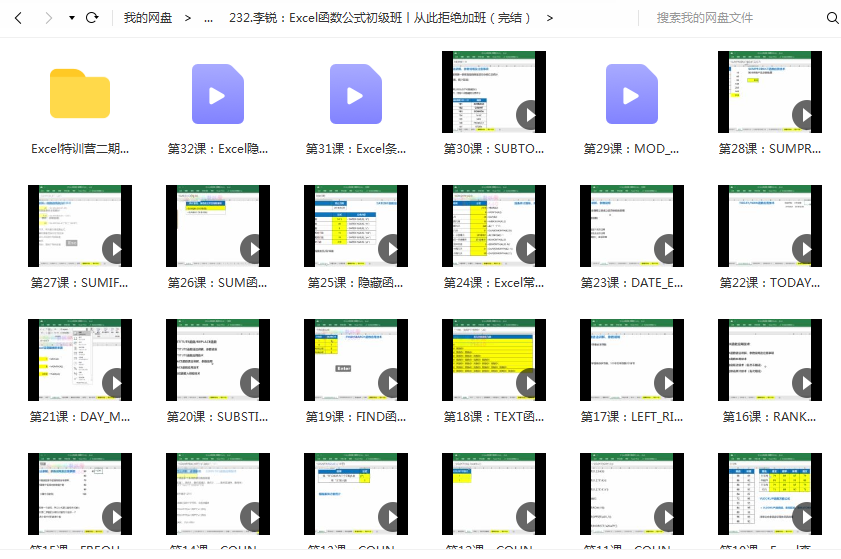Click the 第12课 video thumbnail
This screenshot has width=841, height=559.
point(494,494)
